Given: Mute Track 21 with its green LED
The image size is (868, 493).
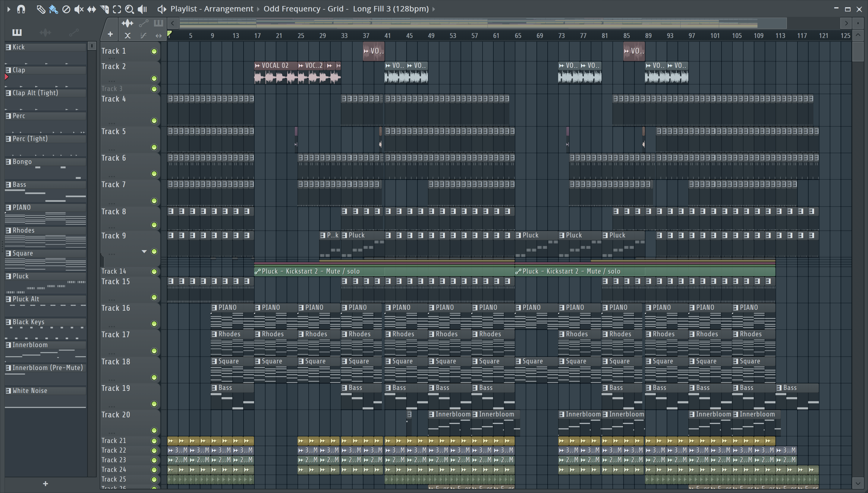Looking at the screenshot, I should (154, 441).
